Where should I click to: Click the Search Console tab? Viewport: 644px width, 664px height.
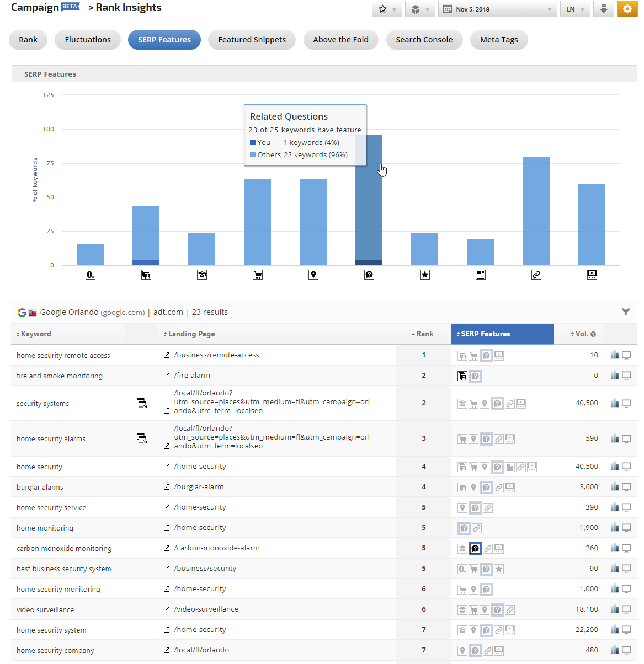pos(424,40)
